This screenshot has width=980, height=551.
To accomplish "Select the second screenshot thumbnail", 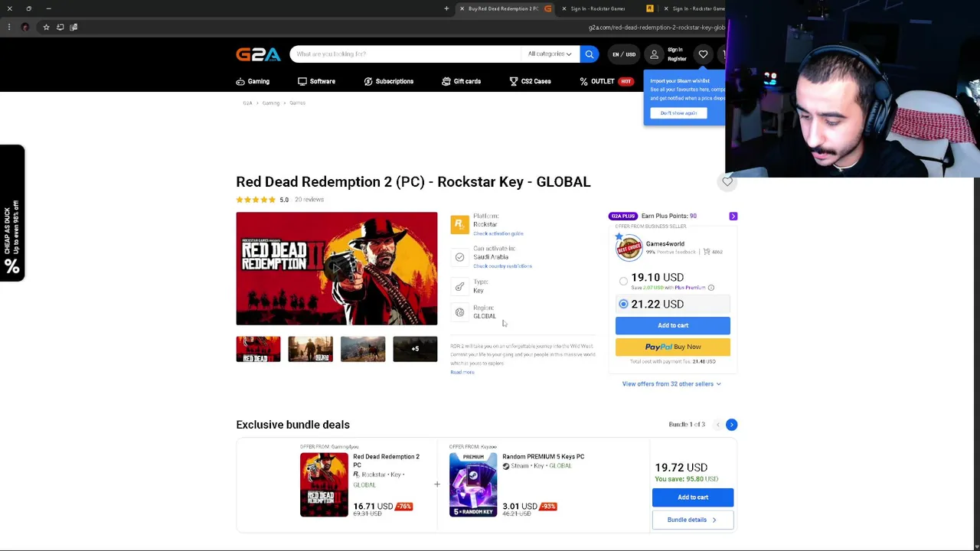I will point(310,349).
